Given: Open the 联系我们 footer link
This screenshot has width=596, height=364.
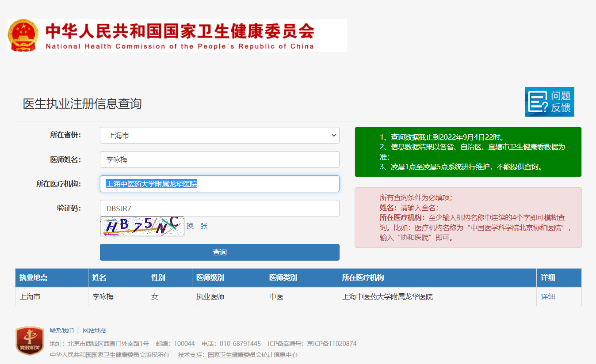Looking at the screenshot, I should [62, 330].
